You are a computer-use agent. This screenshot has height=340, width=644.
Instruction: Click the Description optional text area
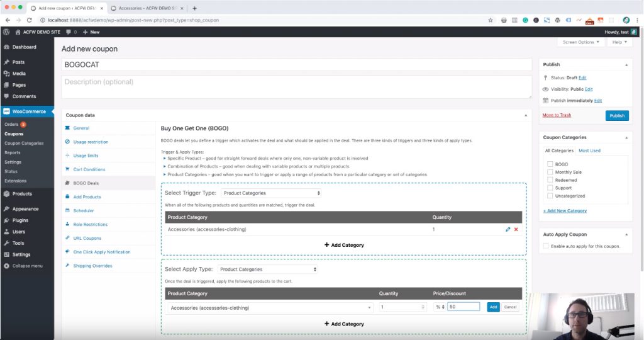click(297, 87)
